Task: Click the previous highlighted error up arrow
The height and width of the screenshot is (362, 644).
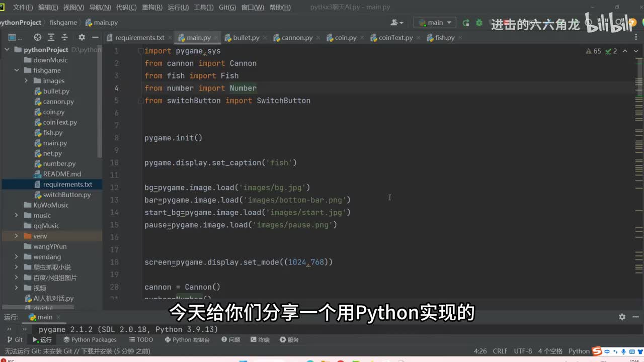Action: click(x=624, y=51)
